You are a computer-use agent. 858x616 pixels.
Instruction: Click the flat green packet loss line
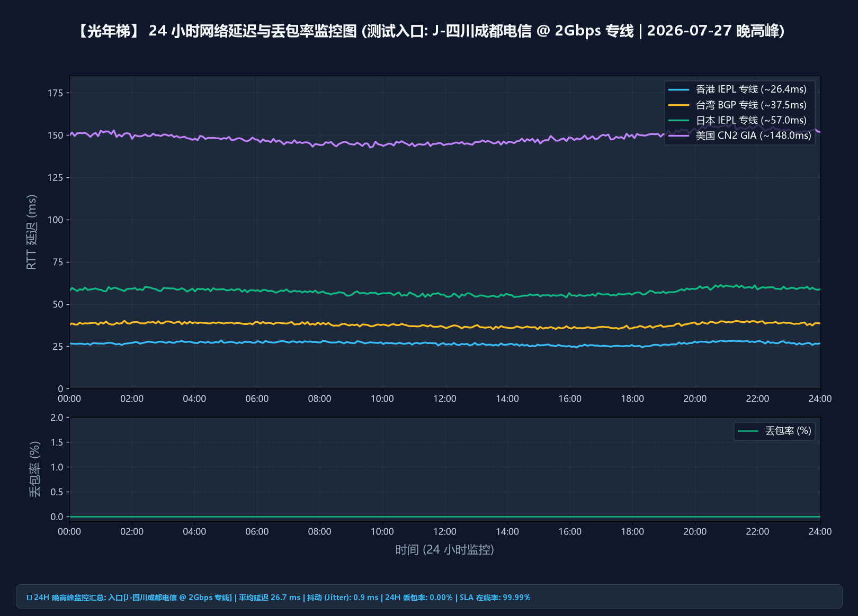coord(445,517)
